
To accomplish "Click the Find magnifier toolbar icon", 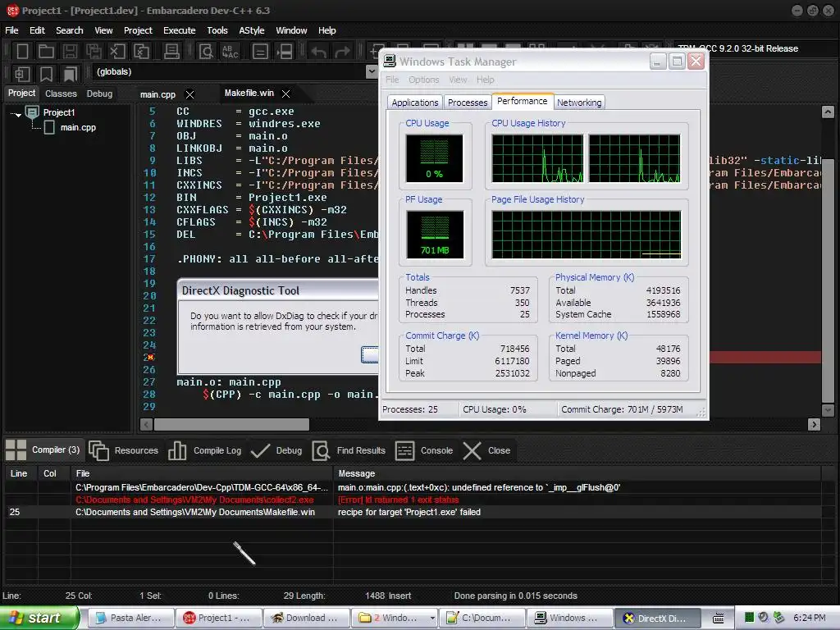I will (206, 52).
